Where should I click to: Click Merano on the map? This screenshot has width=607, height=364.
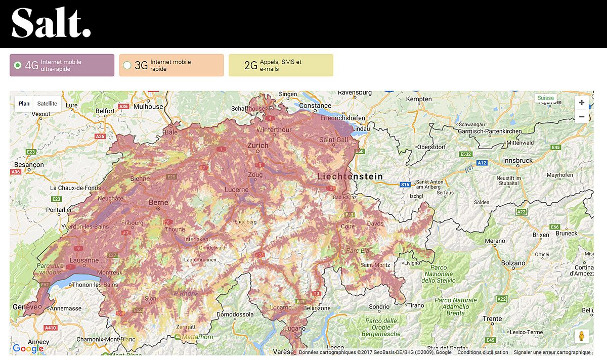tap(495, 241)
